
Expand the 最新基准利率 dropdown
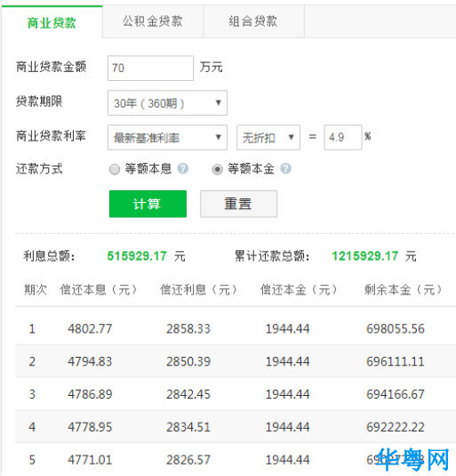click(167, 138)
